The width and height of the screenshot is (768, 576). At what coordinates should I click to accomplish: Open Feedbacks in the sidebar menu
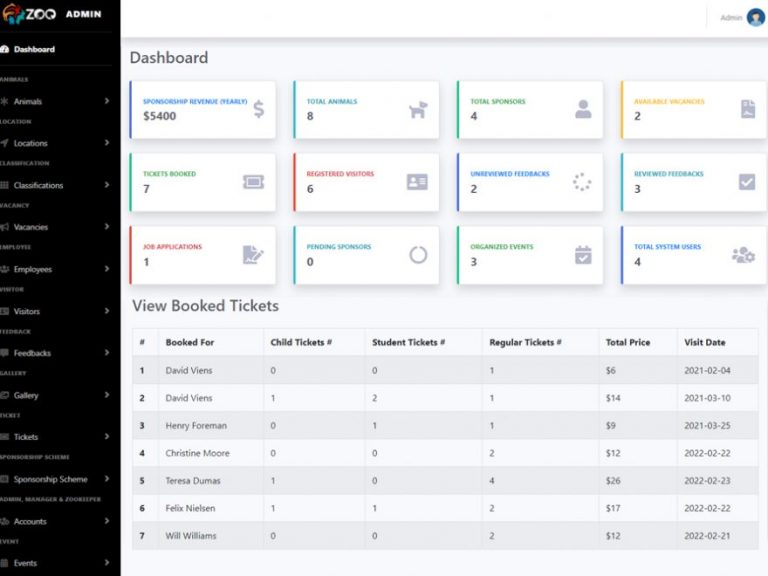32,353
